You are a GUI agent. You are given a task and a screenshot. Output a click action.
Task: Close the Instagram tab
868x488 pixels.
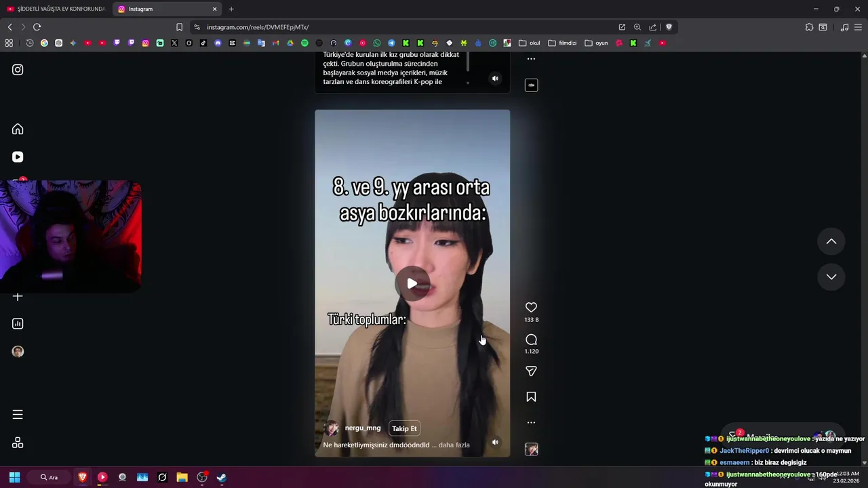pos(214,9)
